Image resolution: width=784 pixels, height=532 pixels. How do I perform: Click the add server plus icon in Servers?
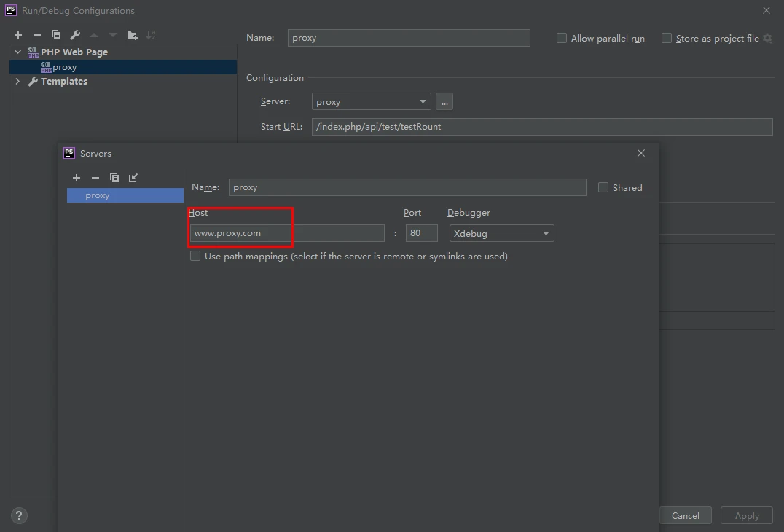pyautogui.click(x=77, y=178)
